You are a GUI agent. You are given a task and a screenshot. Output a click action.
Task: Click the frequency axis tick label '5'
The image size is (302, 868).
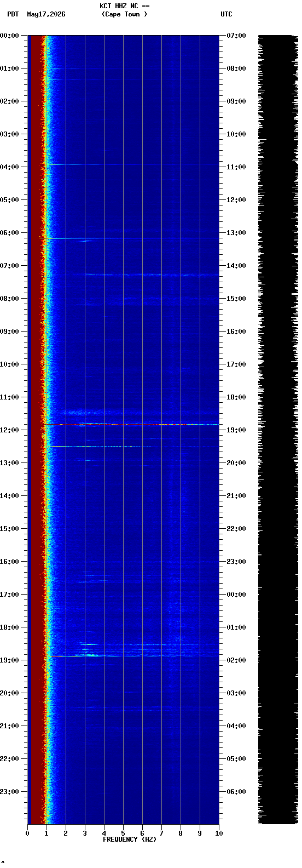tap(123, 833)
